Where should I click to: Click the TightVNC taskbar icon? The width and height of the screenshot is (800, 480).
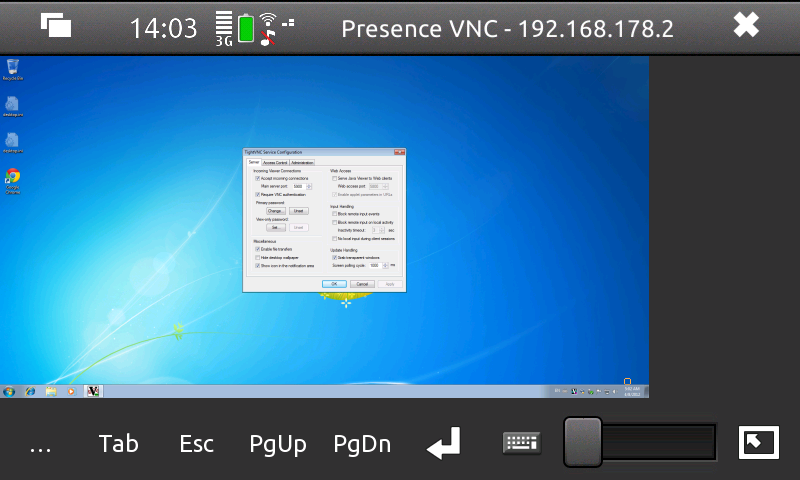click(x=94, y=390)
